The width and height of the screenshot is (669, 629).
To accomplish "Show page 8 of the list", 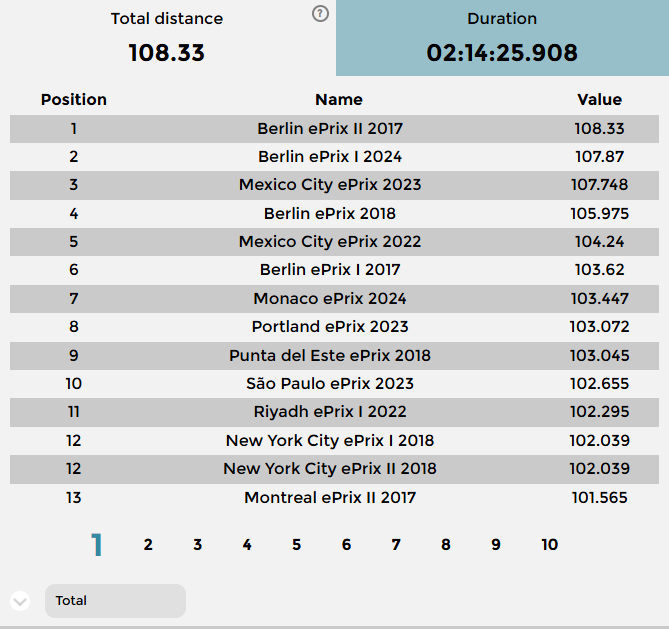I will [x=446, y=545].
